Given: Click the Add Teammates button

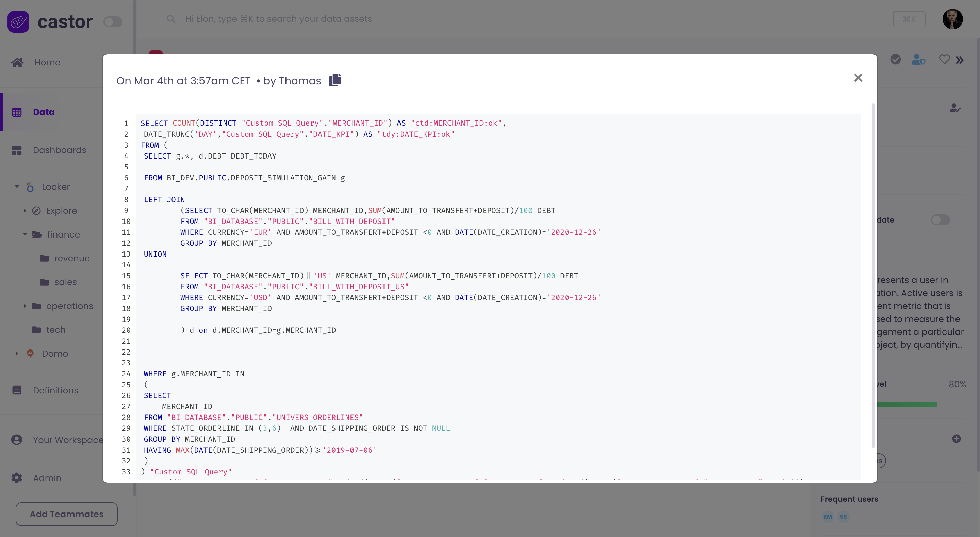Looking at the screenshot, I should pyautogui.click(x=67, y=514).
